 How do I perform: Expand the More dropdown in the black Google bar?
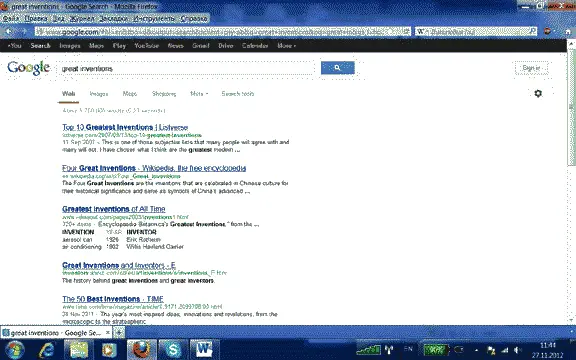pyautogui.click(x=287, y=46)
